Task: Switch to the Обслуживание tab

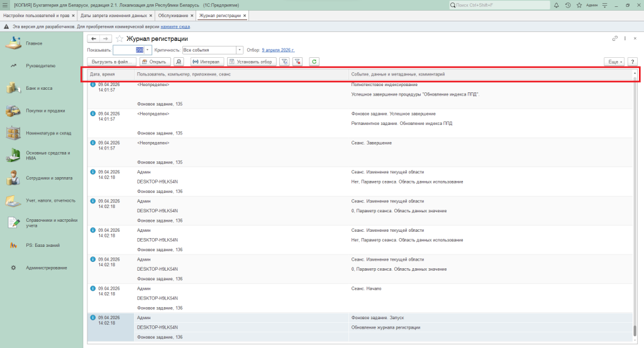Action: pos(170,15)
